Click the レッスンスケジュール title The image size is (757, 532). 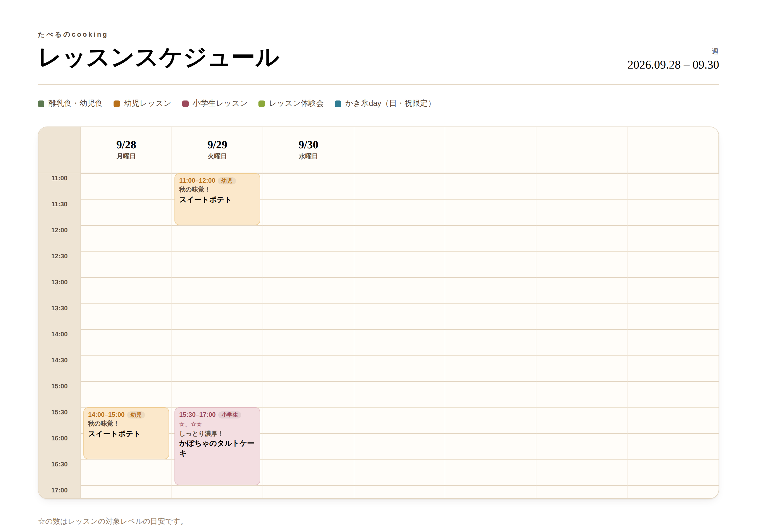point(159,58)
